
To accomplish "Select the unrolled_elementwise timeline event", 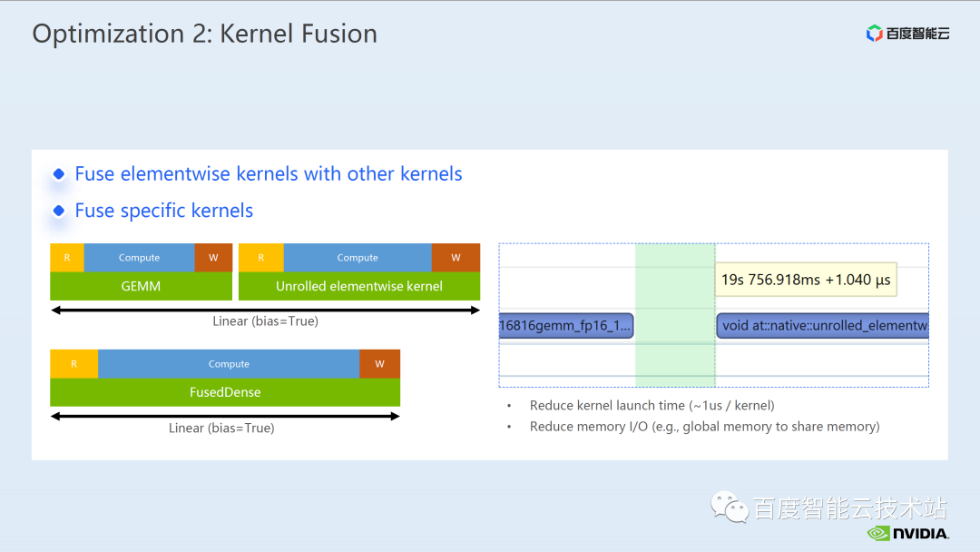I will 822,325.
